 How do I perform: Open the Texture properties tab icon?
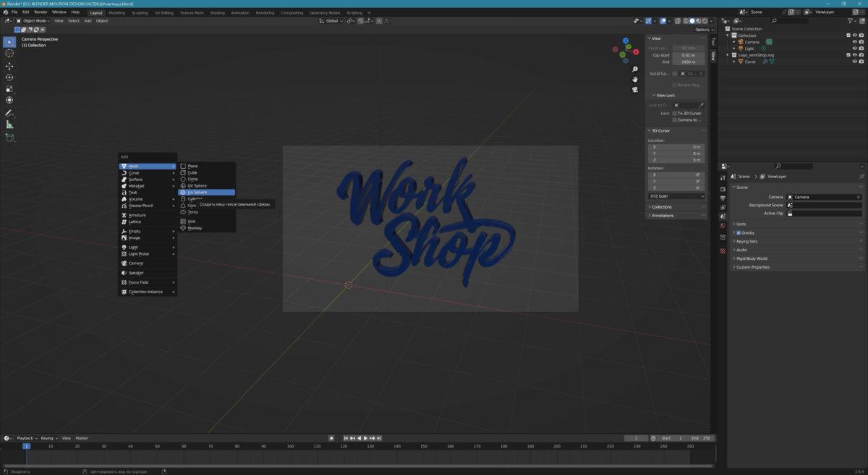723,251
